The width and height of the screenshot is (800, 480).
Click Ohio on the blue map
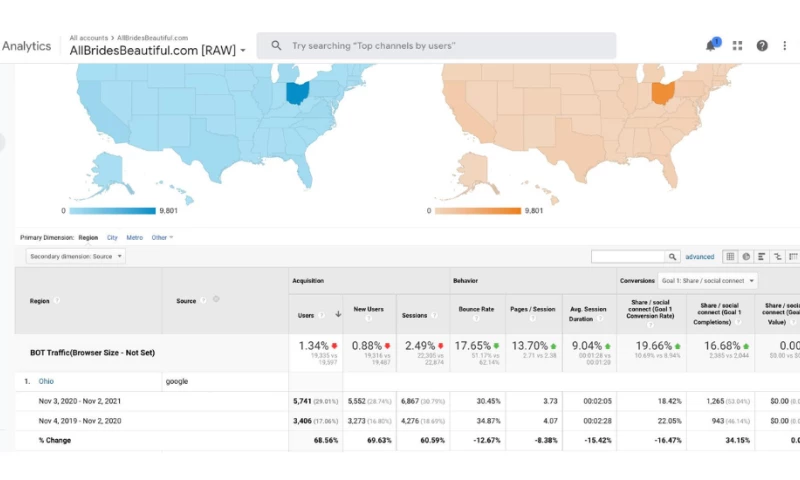298,93
